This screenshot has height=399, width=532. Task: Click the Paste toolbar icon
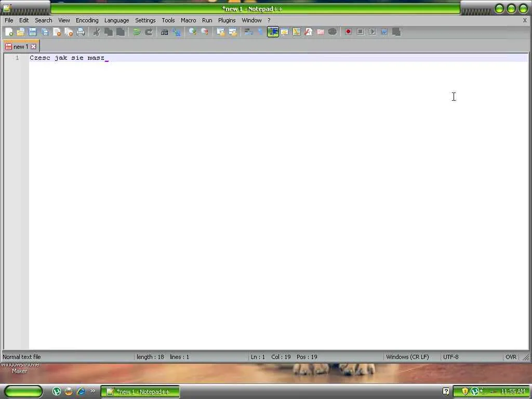121,32
